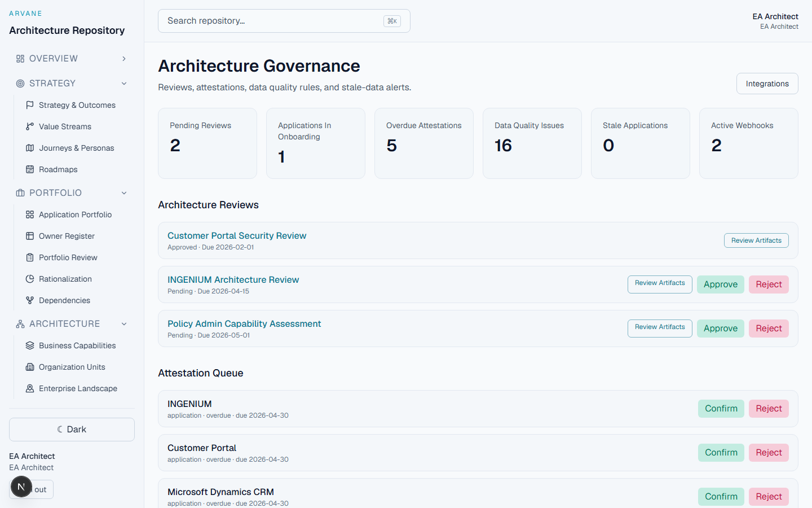Review artifacts for Policy Admin Capability Assessment
Image resolution: width=812 pixels, height=508 pixels.
[x=660, y=328]
